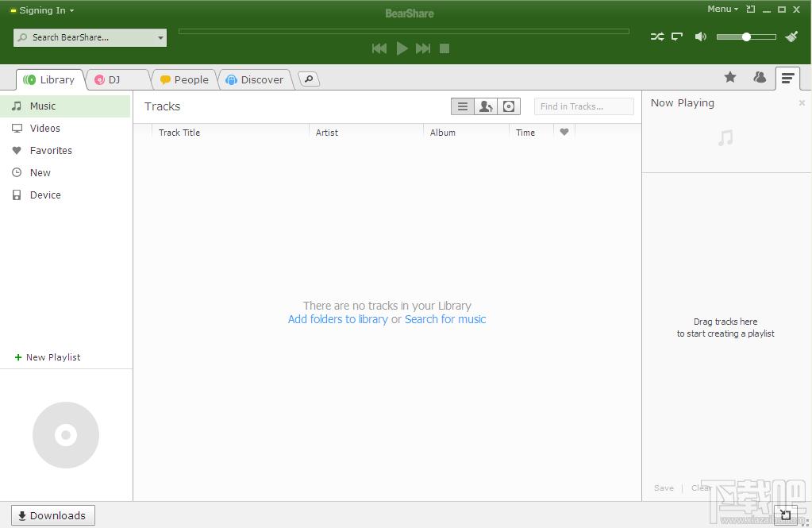
Task: Click Add folders to library link
Action: 337,319
